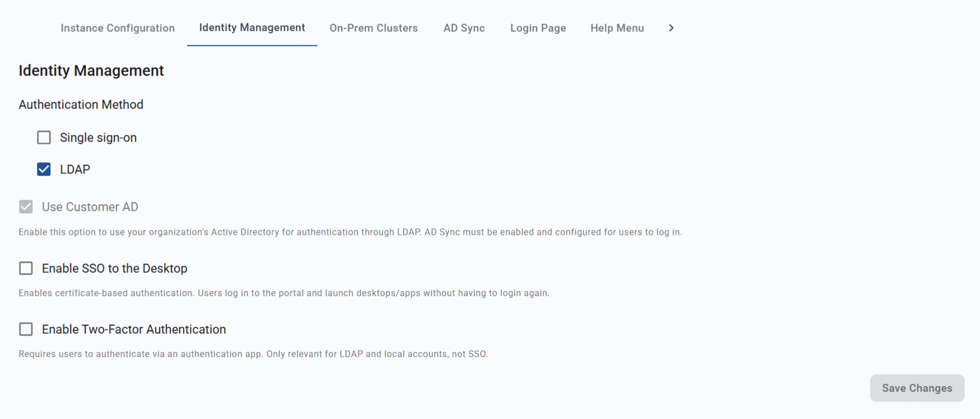Click the LDAP checkbox label text
980x419 pixels.
(x=75, y=169)
